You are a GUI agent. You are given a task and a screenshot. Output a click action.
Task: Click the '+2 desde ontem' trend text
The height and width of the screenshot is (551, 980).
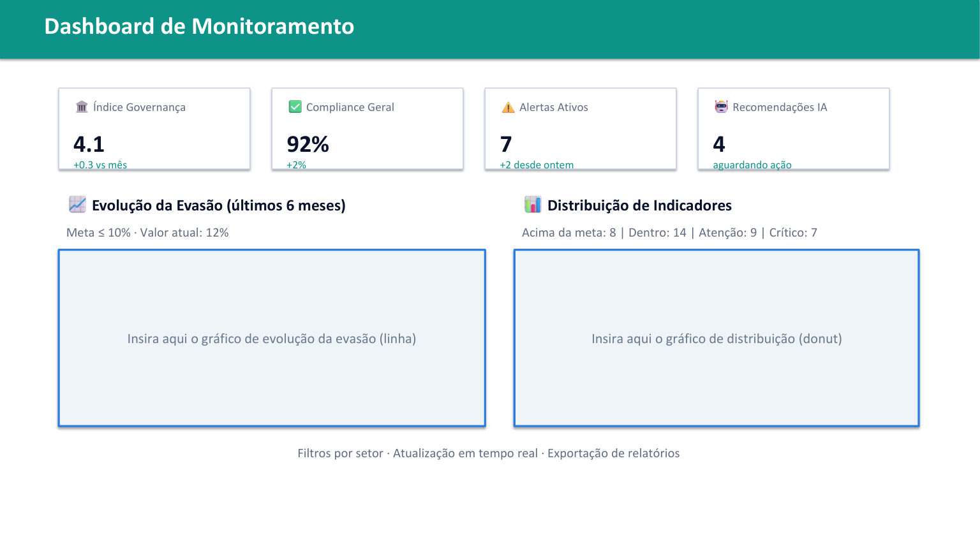(537, 165)
